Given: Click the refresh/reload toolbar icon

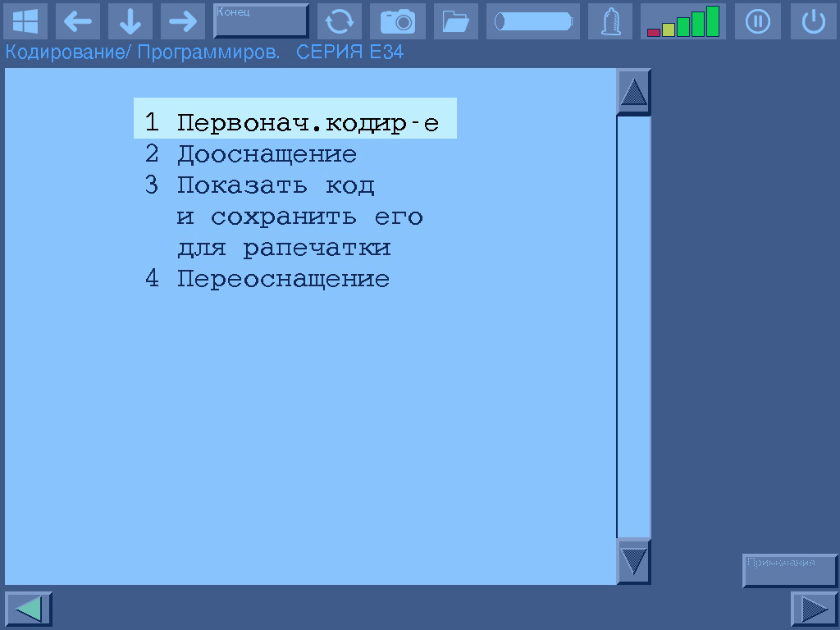Looking at the screenshot, I should pyautogui.click(x=339, y=21).
